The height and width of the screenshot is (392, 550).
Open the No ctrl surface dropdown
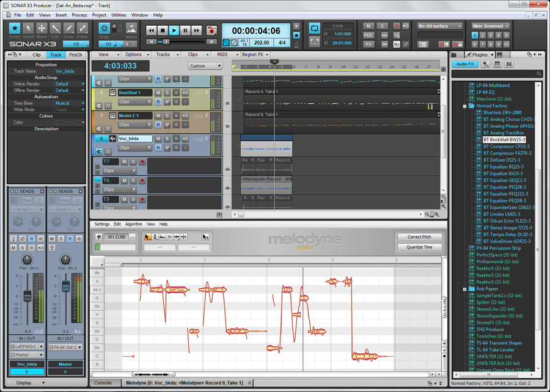(440, 26)
